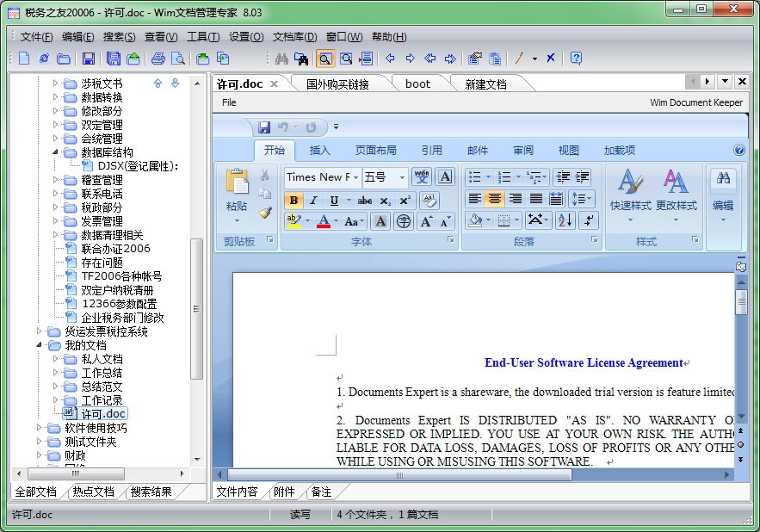Image resolution: width=760 pixels, height=532 pixels.
Task: Toggle Underline formatting button
Action: coord(334,201)
